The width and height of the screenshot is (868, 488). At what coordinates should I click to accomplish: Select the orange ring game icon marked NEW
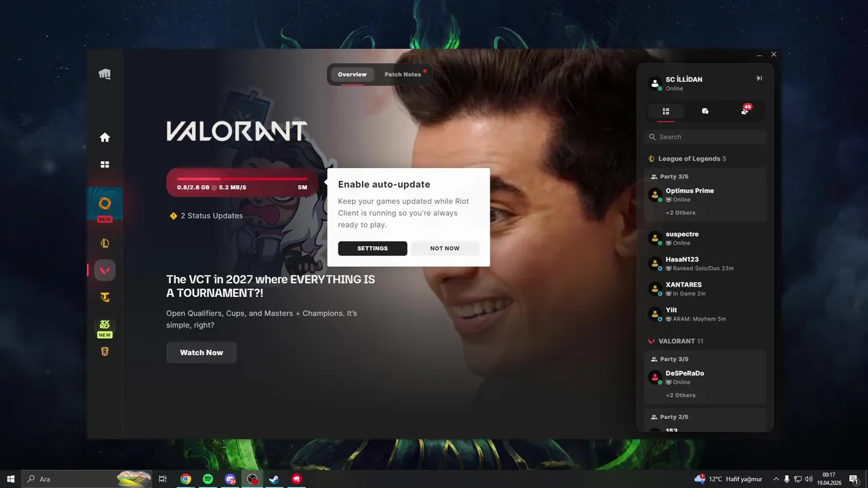pyautogui.click(x=104, y=203)
